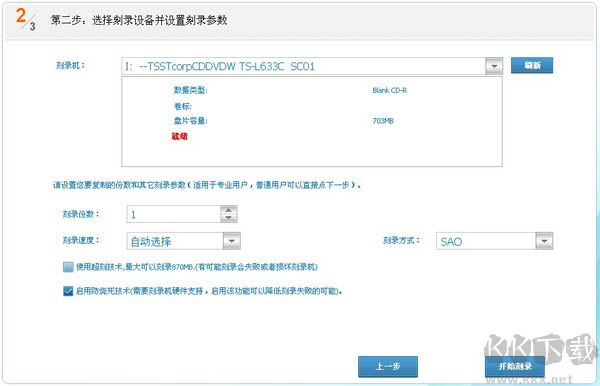This screenshot has width=600, height=386.
Task: Click the burn-proof description text
Action: [209, 291]
